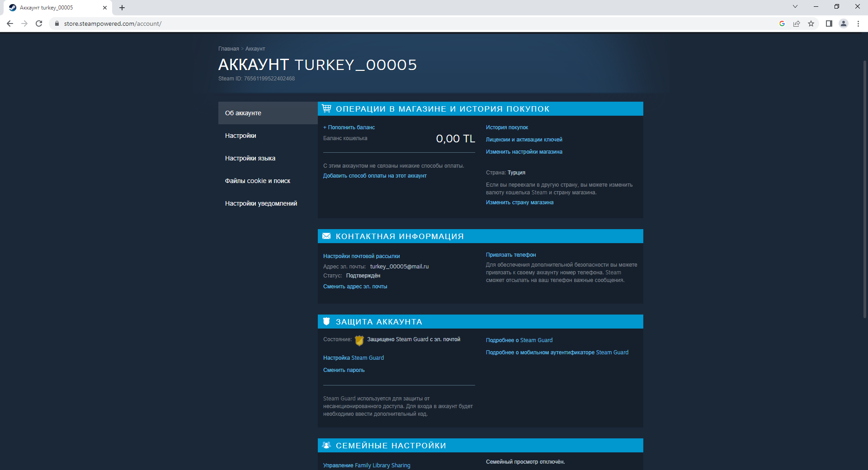Click the Steam ID number text
This screenshot has width=868, height=470.
click(x=269, y=79)
